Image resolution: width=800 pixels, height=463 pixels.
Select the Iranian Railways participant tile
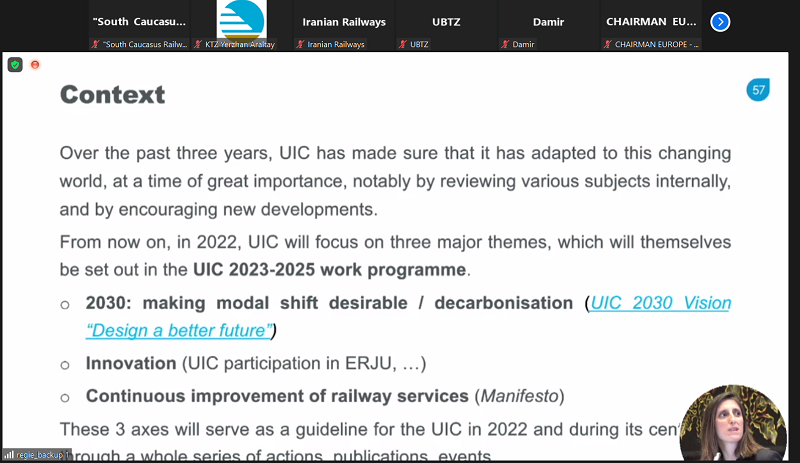coord(343,22)
